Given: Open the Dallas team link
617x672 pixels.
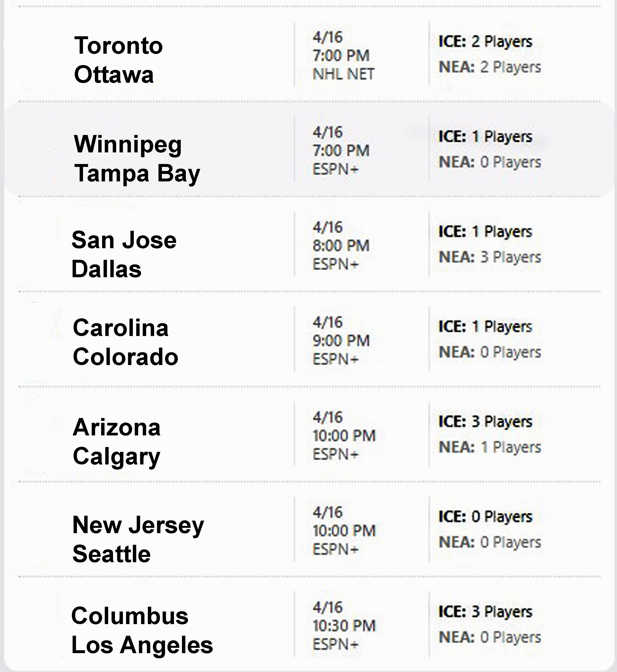Looking at the screenshot, I should coord(106,269).
